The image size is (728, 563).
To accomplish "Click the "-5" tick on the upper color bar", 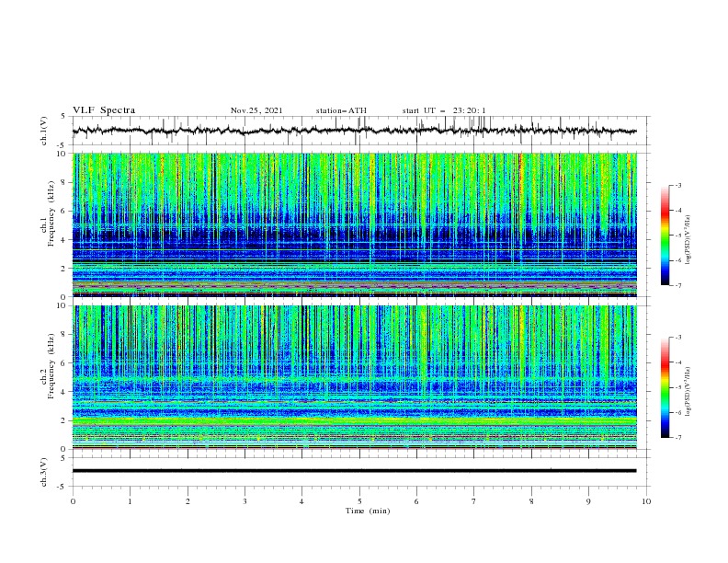I will point(677,236).
